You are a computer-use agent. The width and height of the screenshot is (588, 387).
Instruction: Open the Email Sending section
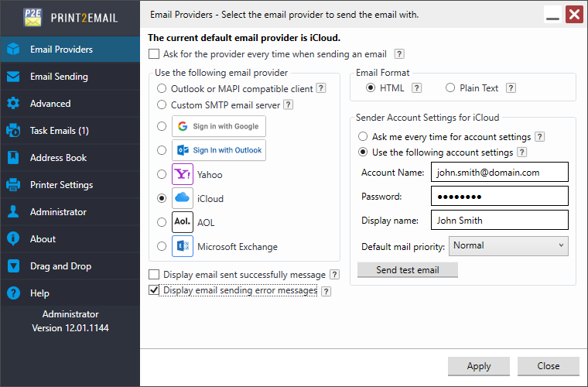coord(70,77)
